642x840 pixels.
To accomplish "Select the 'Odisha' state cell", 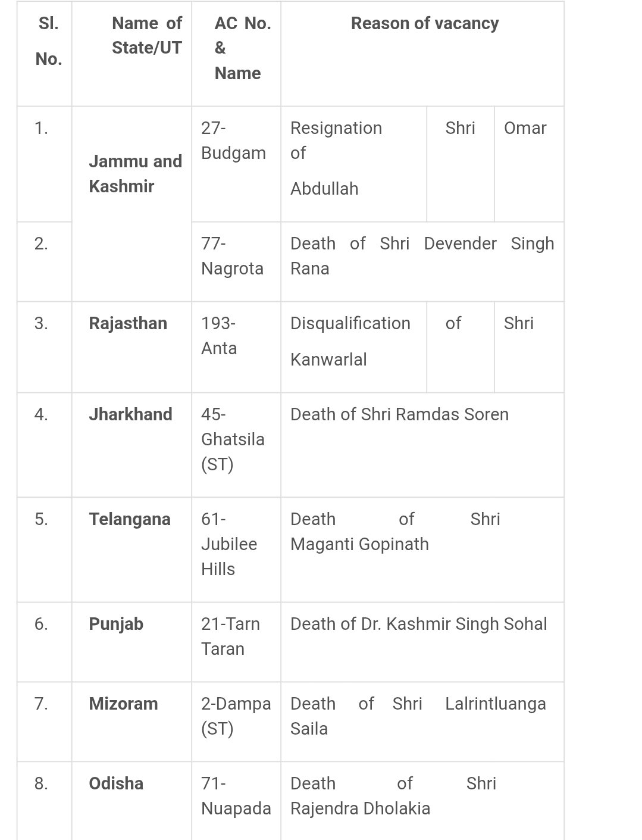I will tap(116, 783).
